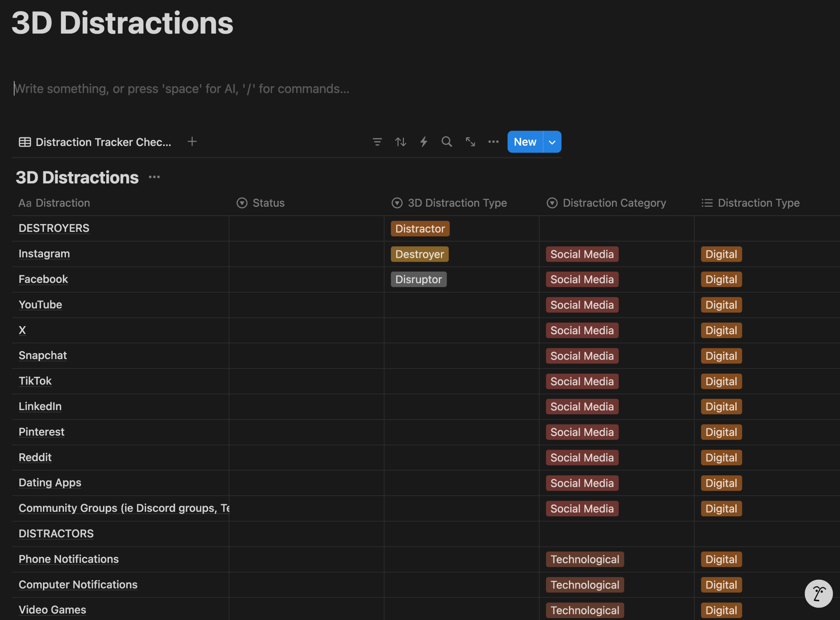The image size is (840, 620).
Task: Open the database filter icon
Action: coord(377,142)
